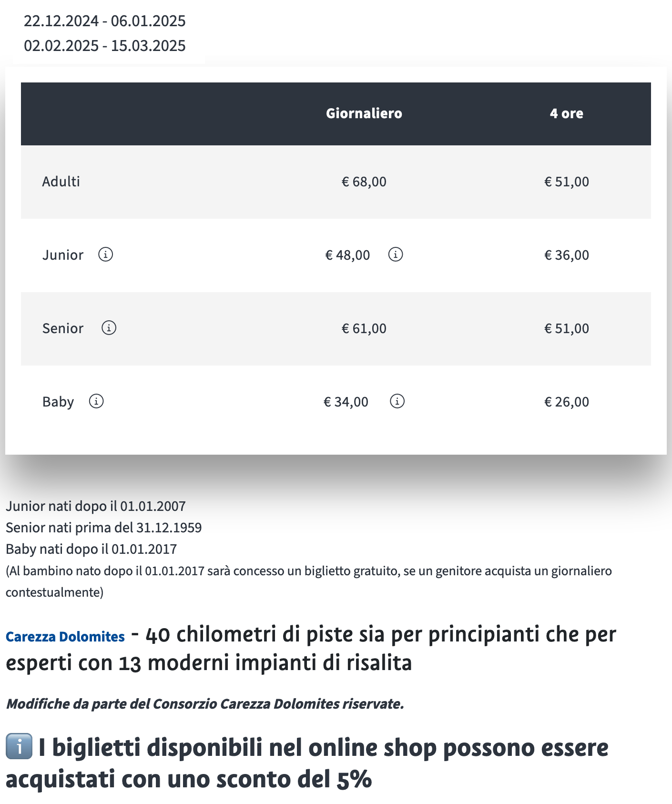Viewport: 672px width, 804px height.
Task: Click the info icon next to Junior
Action: click(105, 254)
